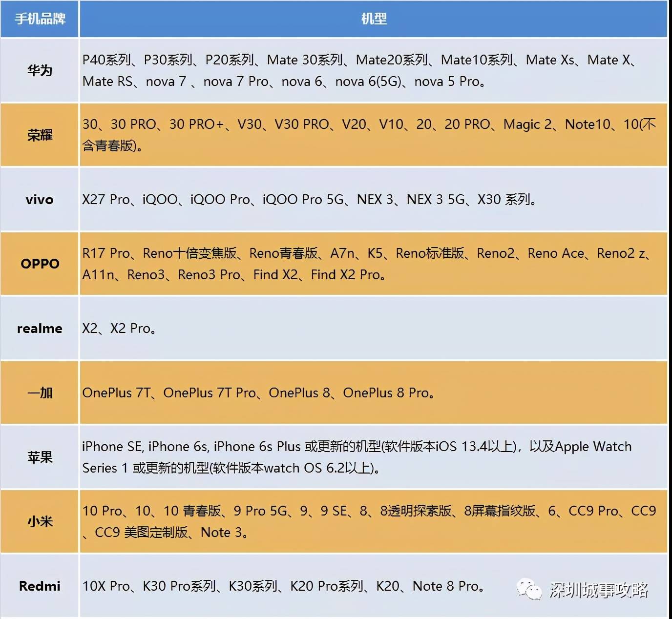Screen dimensions: 672x619
Task: Select the OPPO brand cell
Action: click(40, 264)
